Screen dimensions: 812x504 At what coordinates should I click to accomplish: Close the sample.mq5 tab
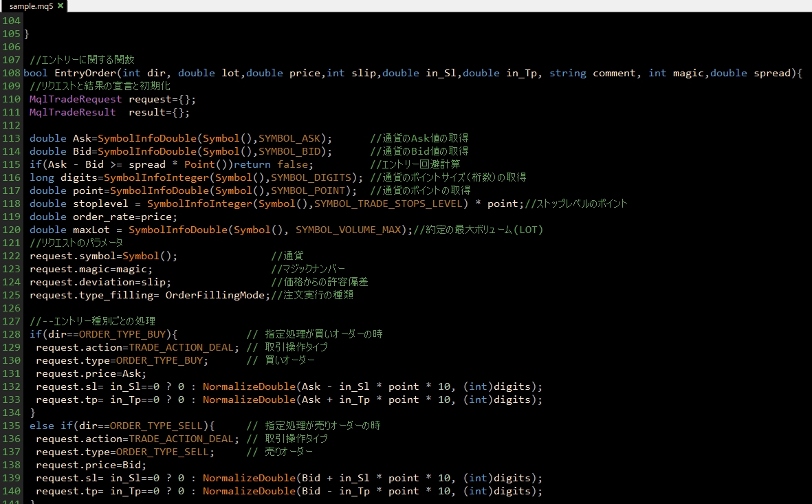[x=61, y=6]
